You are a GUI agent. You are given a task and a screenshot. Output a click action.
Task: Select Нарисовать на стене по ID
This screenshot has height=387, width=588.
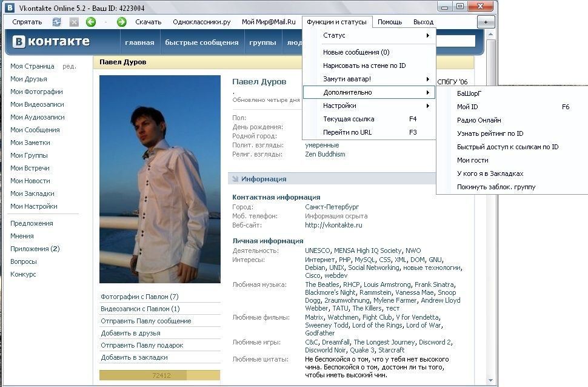tap(369, 66)
